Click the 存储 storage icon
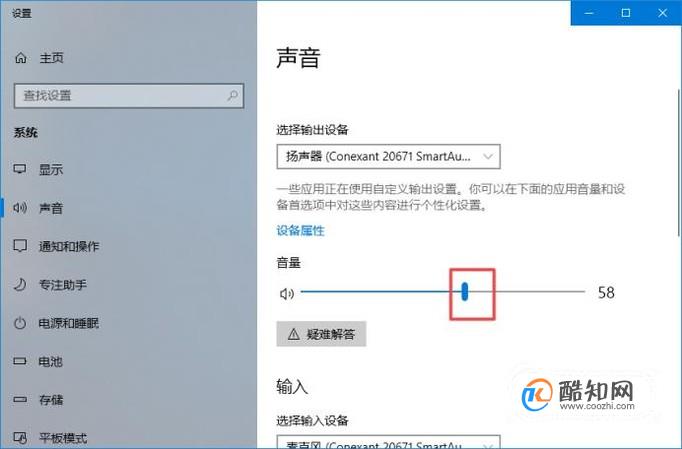682x449 pixels. coord(20,399)
